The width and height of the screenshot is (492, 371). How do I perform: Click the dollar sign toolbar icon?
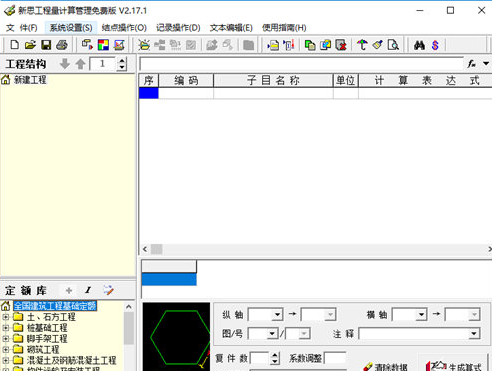[435, 45]
